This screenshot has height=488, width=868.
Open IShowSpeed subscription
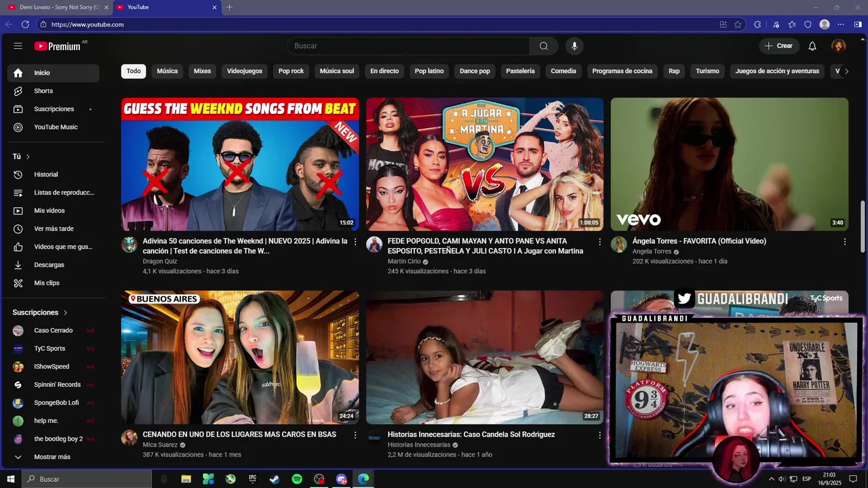[54, 367]
